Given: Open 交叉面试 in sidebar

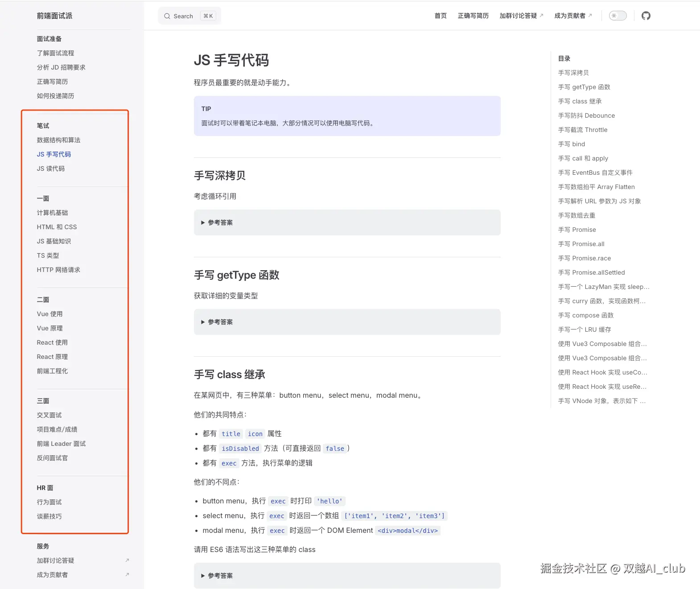Looking at the screenshot, I should 49,415.
